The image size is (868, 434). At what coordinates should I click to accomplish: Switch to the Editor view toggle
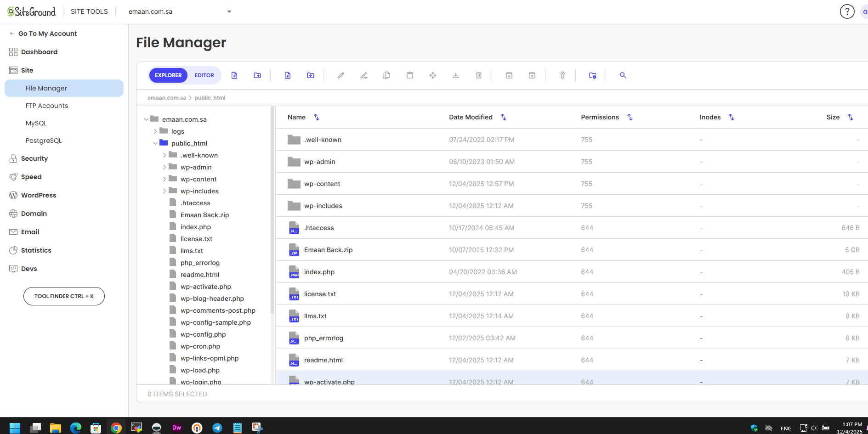[x=204, y=75]
